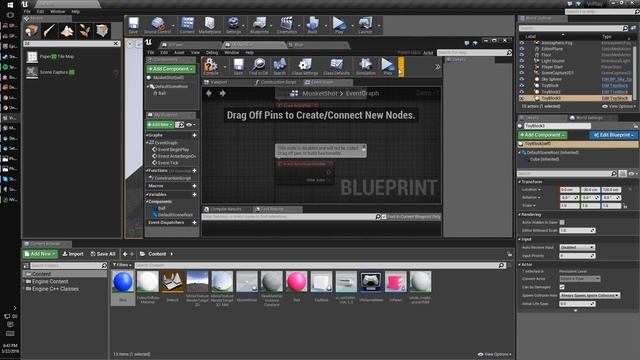Viewport: 640px width, 360px height.
Task: Select the pink Ball material thumbnail
Action: (x=296, y=282)
